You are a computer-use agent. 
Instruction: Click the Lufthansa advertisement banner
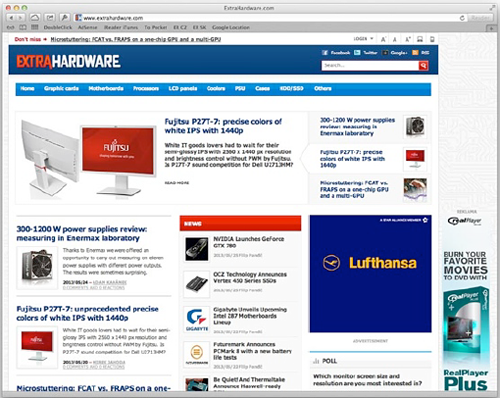[x=370, y=274]
